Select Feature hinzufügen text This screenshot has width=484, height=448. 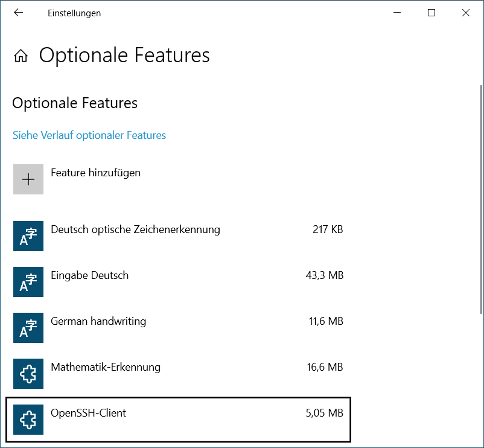tap(96, 173)
